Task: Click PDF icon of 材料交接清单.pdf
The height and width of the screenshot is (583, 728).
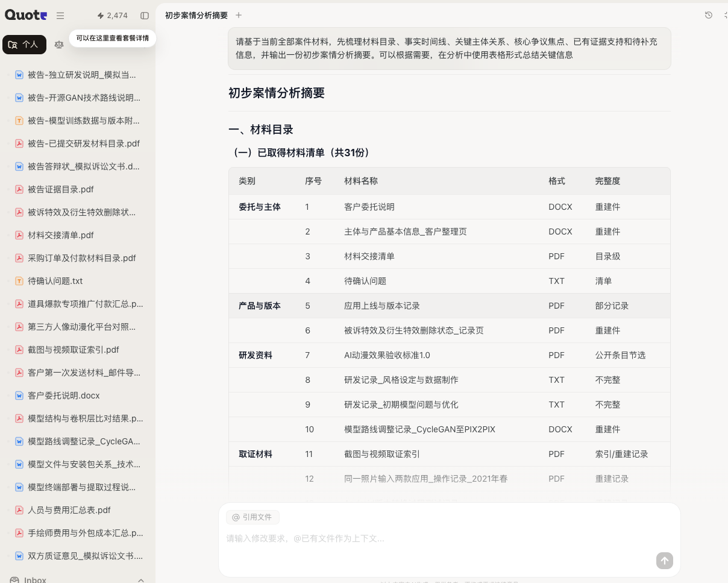Action: click(x=19, y=235)
